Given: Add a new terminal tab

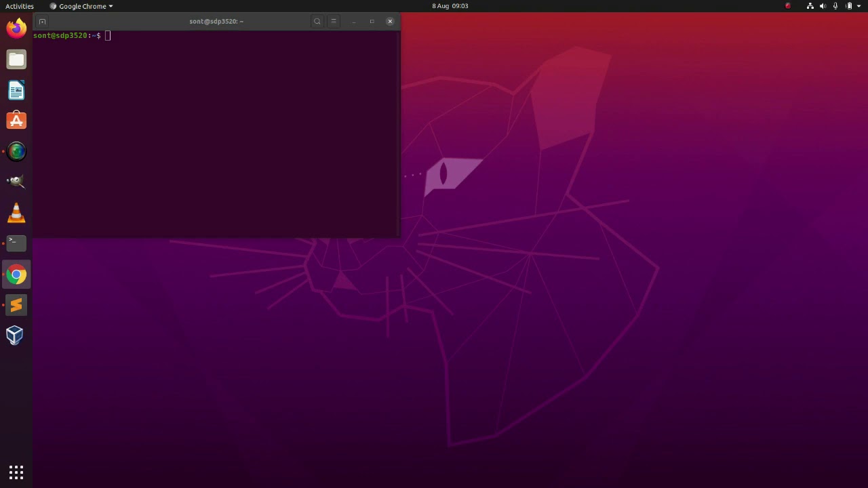Looking at the screenshot, I should click(42, 21).
